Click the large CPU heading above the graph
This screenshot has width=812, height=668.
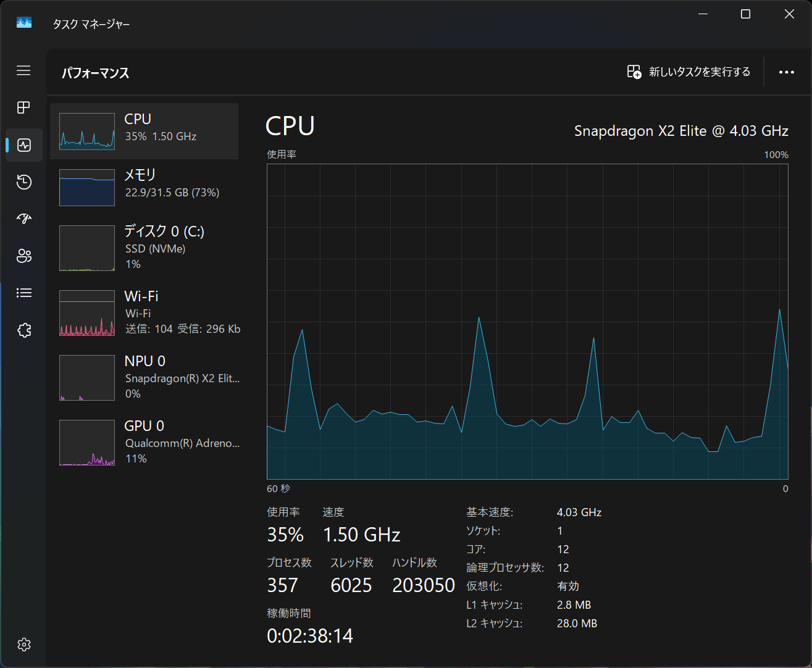point(290,127)
